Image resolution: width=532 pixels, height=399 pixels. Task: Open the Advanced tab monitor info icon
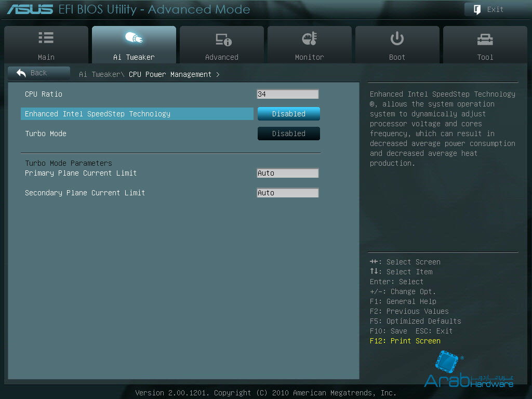(223, 39)
